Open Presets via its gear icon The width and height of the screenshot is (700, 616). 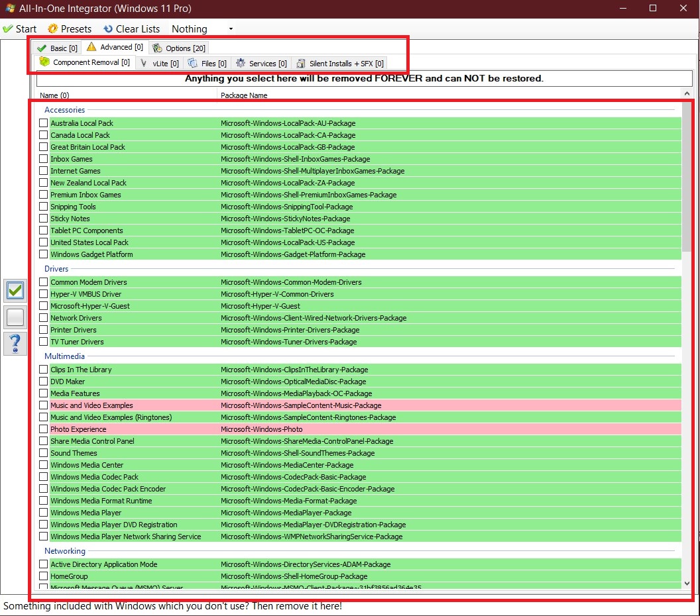point(52,28)
